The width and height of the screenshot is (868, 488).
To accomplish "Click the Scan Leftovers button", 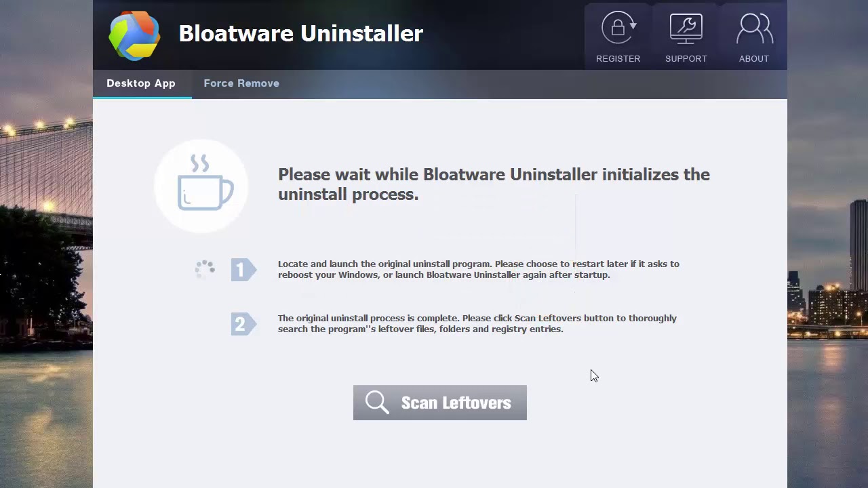I will (439, 403).
